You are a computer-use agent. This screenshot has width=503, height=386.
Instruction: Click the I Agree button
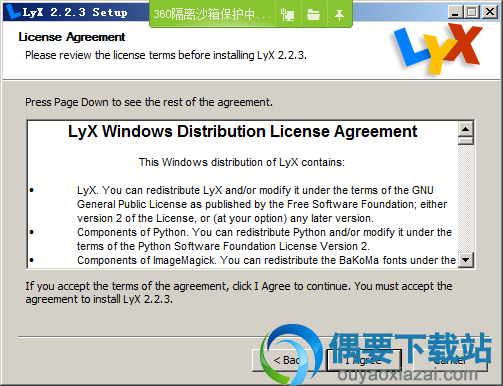click(x=364, y=360)
